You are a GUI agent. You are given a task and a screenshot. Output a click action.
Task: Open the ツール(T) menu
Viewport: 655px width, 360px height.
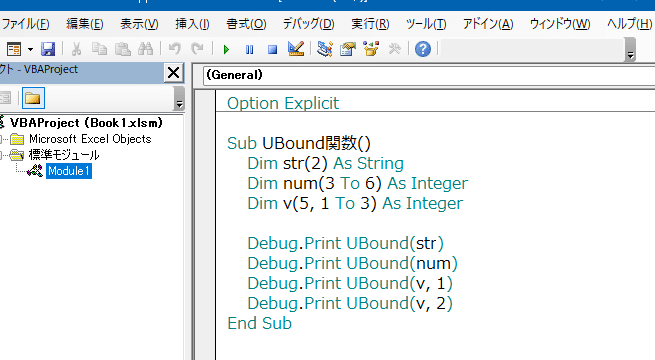426,24
